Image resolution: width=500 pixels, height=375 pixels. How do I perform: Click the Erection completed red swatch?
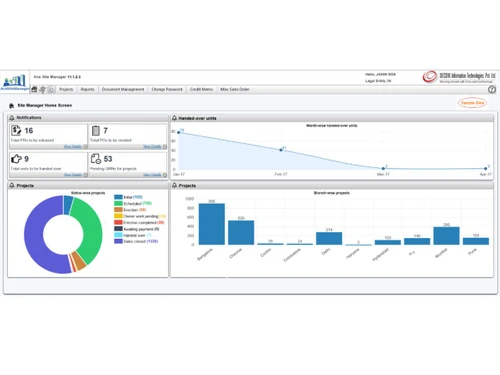click(118, 222)
